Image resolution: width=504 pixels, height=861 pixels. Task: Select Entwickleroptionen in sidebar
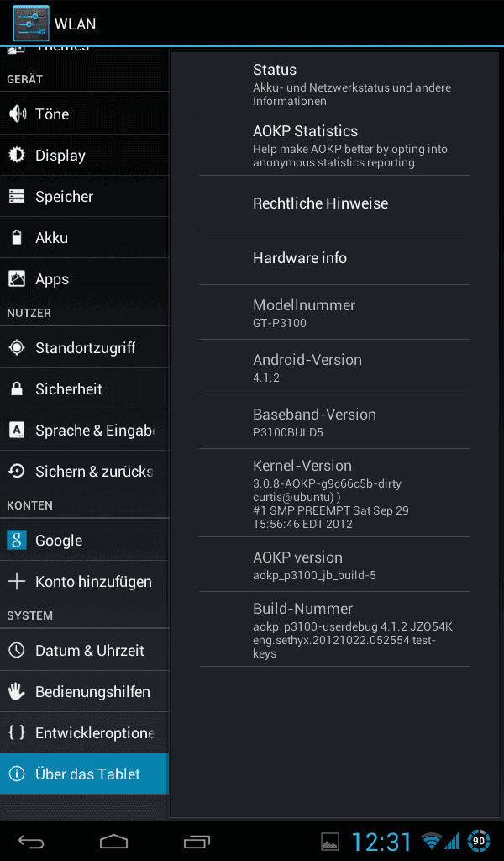click(85, 732)
